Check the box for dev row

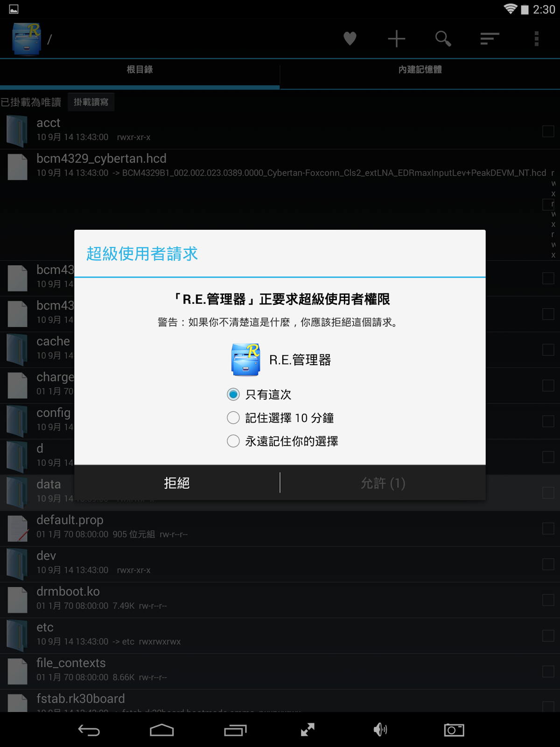[x=548, y=564]
